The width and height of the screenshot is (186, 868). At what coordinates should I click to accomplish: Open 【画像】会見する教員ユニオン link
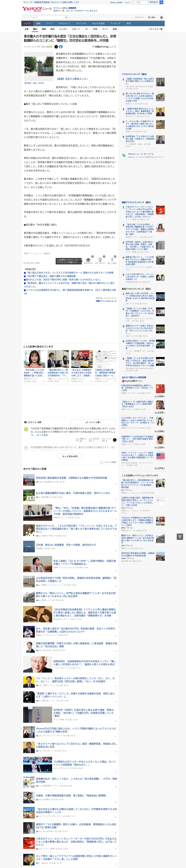72,79
